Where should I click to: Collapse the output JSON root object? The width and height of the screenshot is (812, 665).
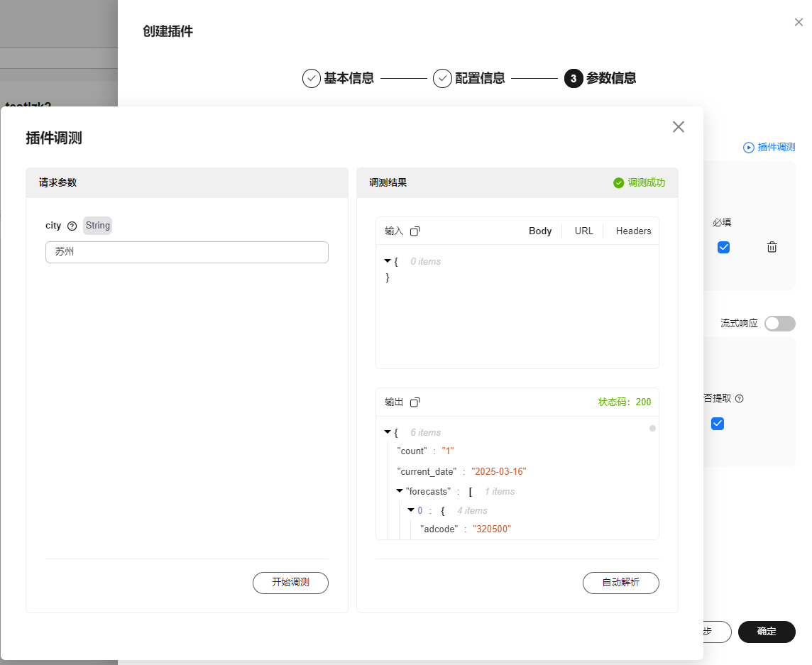[388, 432]
